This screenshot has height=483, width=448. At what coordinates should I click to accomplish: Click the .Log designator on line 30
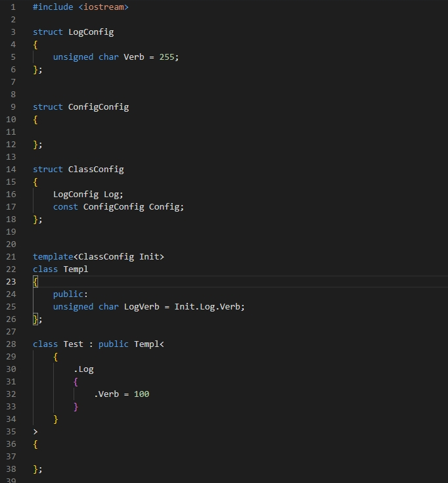[83, 369]
